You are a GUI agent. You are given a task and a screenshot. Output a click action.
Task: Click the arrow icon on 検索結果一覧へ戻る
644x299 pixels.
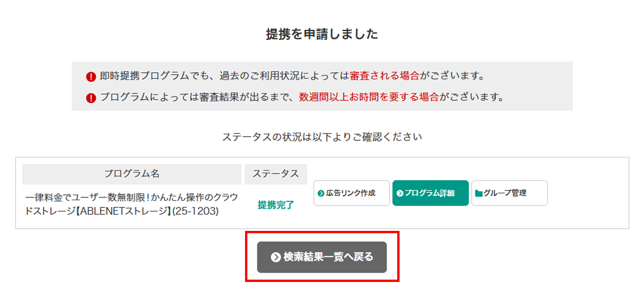276,257
